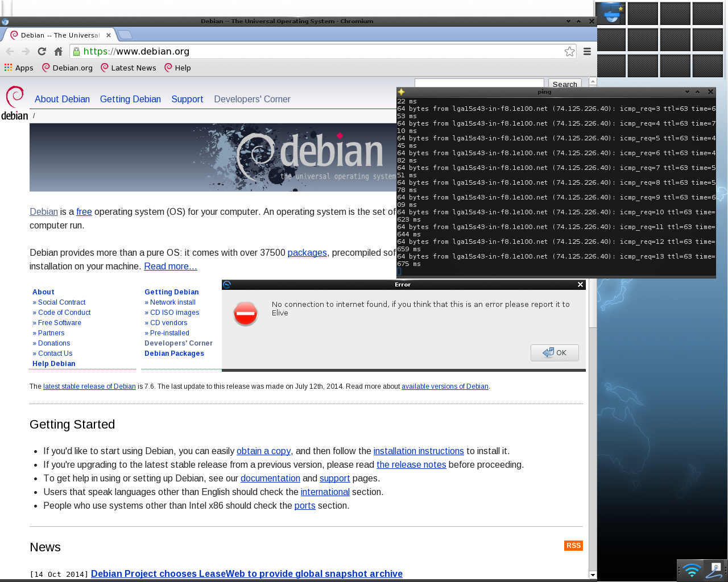Bookmark this page with the star icon
This screenshot has width=728, height=582.
(x=569, y=52)
